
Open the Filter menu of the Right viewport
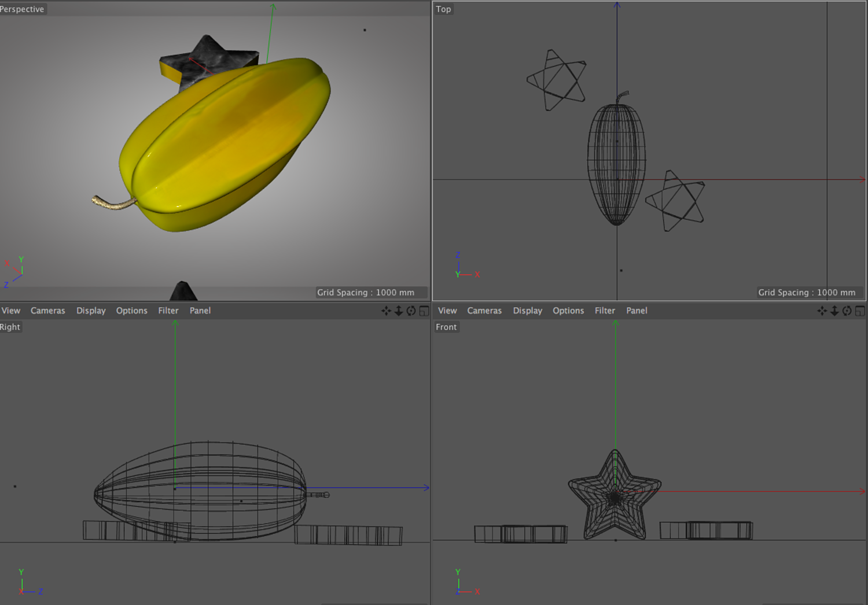coord(168,311)
